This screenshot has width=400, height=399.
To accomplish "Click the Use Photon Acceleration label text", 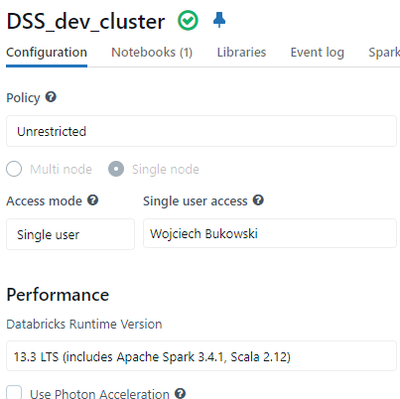I will tap(100, 394).
